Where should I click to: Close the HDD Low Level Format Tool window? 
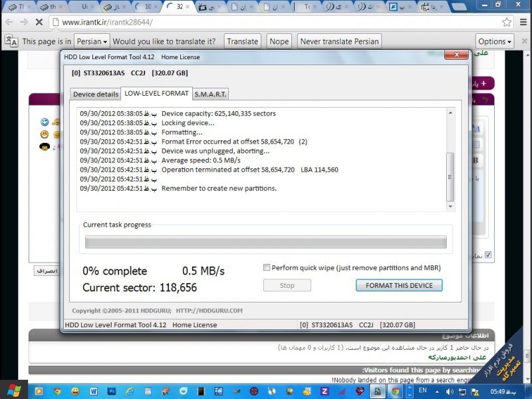(456, 55)
